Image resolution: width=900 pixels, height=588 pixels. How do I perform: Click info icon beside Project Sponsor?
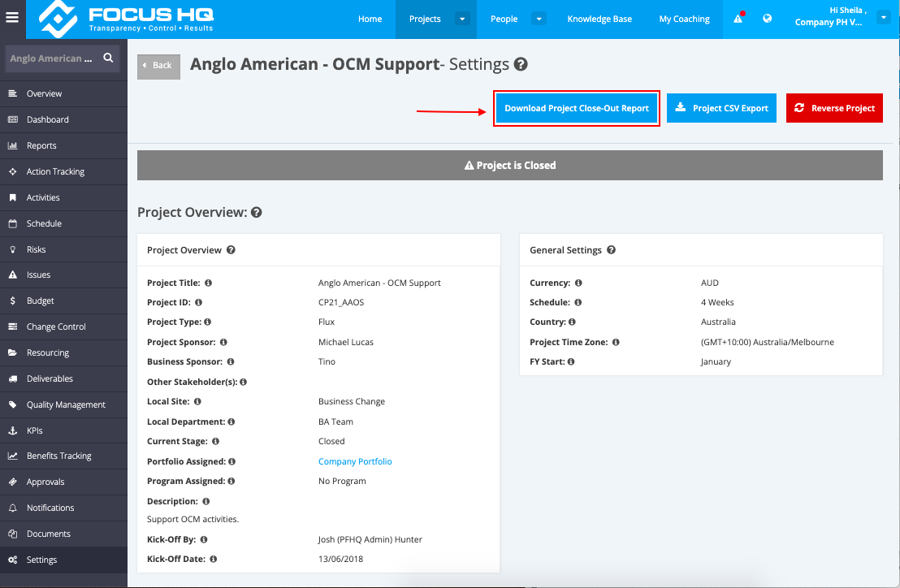pyautogui.click(x=224, y=342)
